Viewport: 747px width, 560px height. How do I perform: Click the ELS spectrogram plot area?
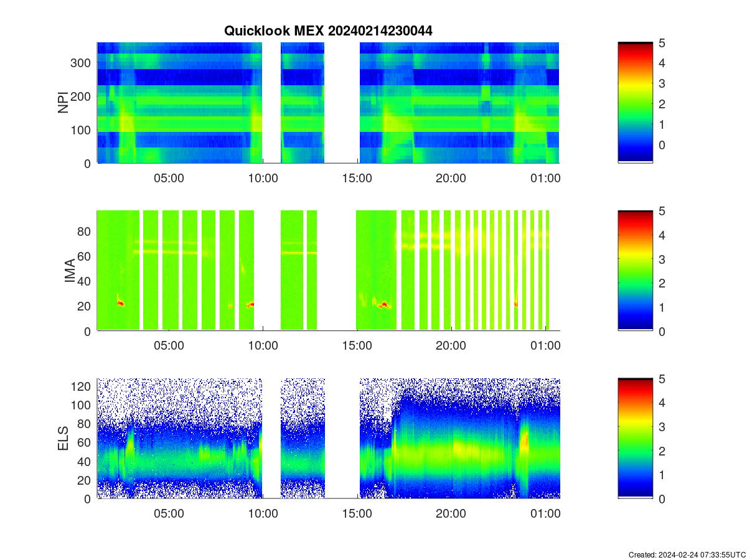(x=328, y=438)
